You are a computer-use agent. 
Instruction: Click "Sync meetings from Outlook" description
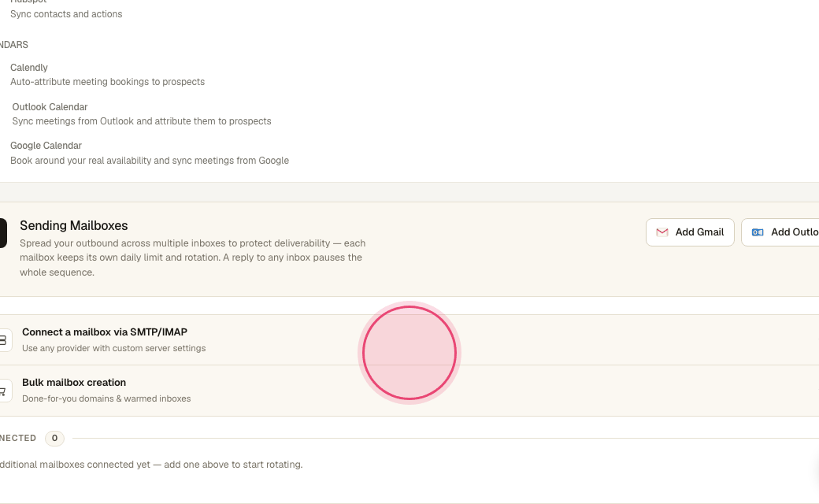tap(142, 121)
